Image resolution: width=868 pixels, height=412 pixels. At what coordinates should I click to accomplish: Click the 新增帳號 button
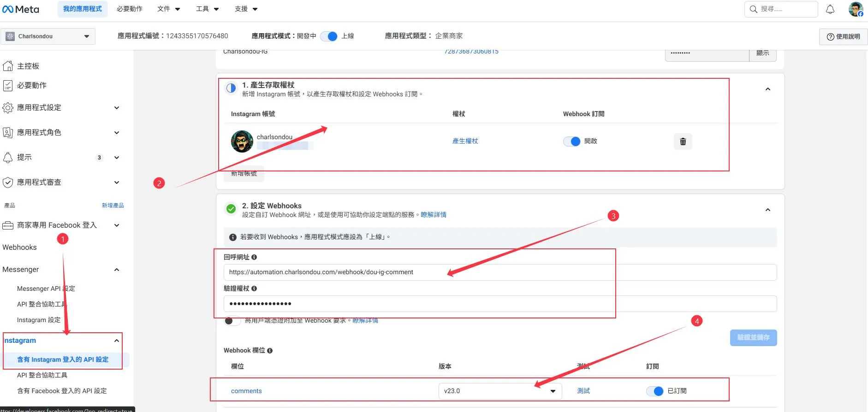(x=244, y=173)
